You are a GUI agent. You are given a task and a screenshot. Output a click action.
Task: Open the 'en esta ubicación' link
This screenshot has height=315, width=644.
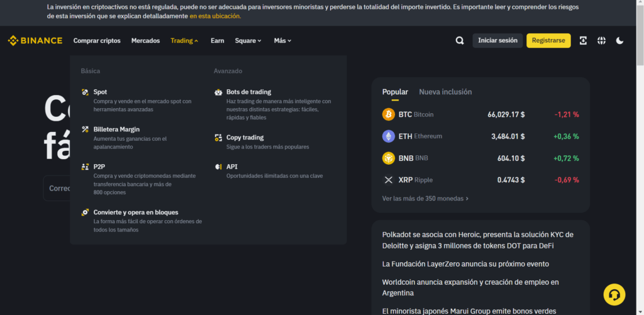(215, 16)
